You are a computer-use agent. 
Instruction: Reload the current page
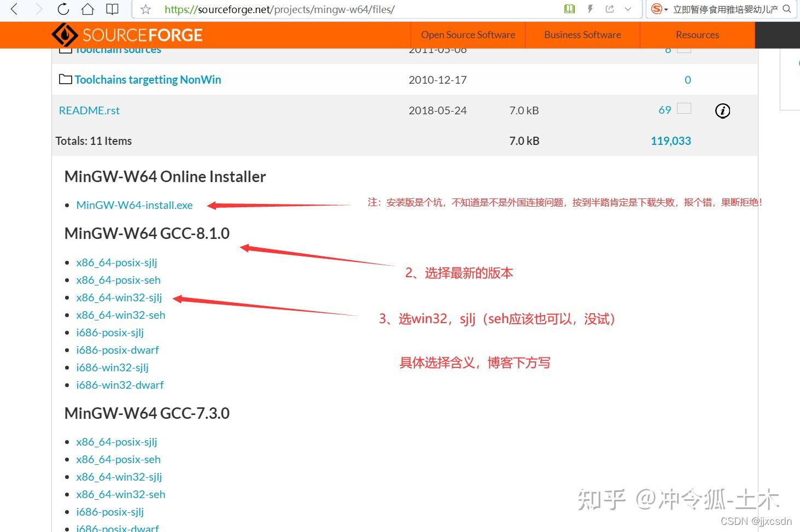pyautogui.click(x=62, y=9)
